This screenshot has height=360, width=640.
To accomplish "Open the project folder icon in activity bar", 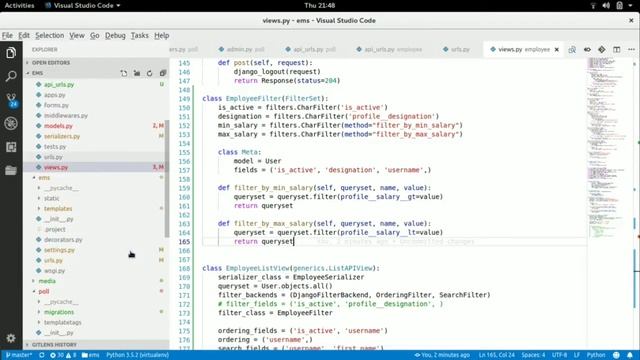I will coord(11,170).
